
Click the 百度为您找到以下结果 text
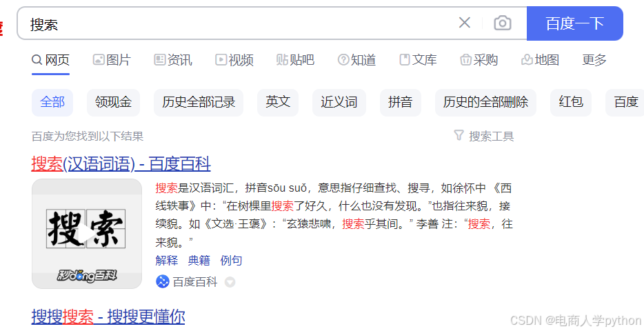click(x=88, y=137)
